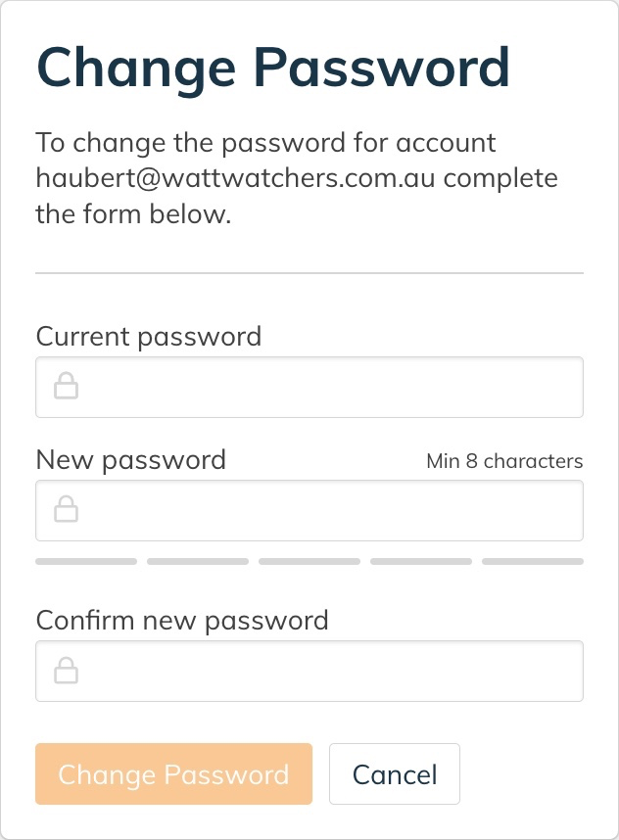The height and width of the screenshot is (840, 619).
Task: Click the first password strength bar segment
Action: click(86, 561)
